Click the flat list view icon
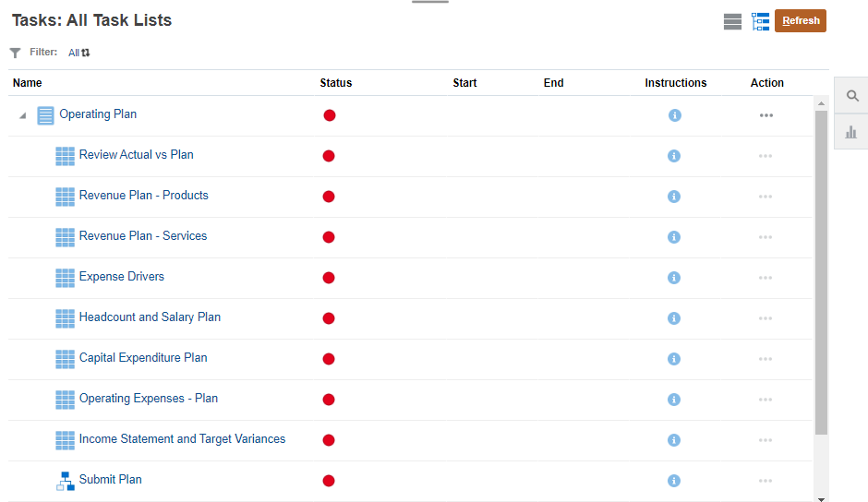The height and width of the screenshot is (502, 868). [732, 21]
